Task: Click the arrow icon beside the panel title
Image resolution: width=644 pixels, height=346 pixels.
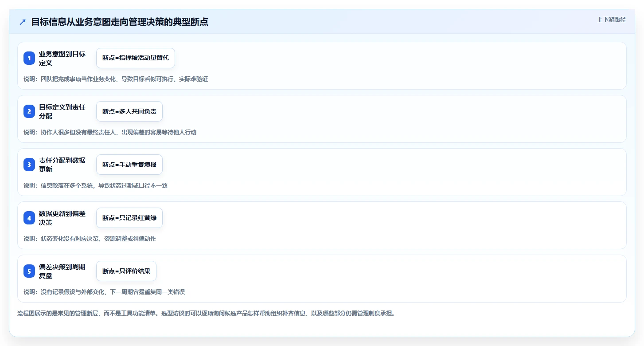Action: click(x=23, y=22)
